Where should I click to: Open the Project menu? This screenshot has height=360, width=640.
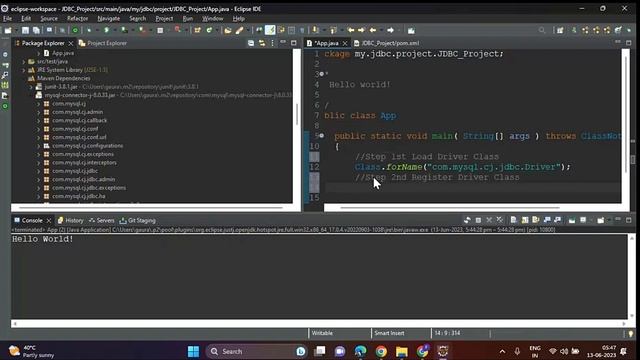point(164,18)
